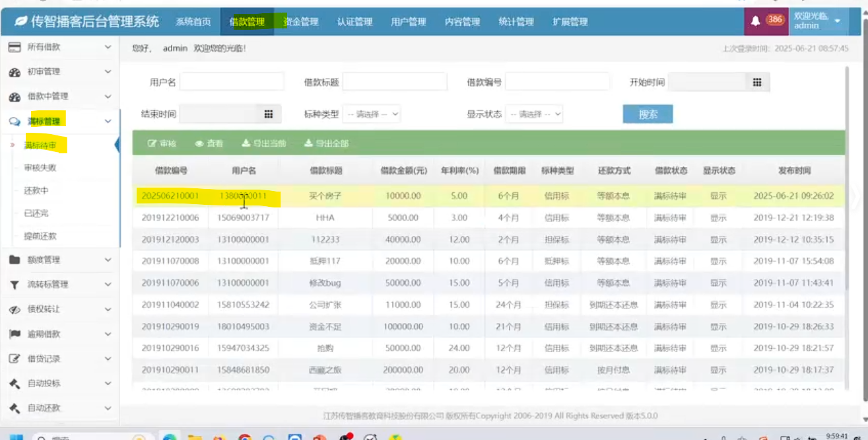The width and height of the screenshot is (868, 440).
Task: Open the 认证管理 menu
Action: (354, 22)
